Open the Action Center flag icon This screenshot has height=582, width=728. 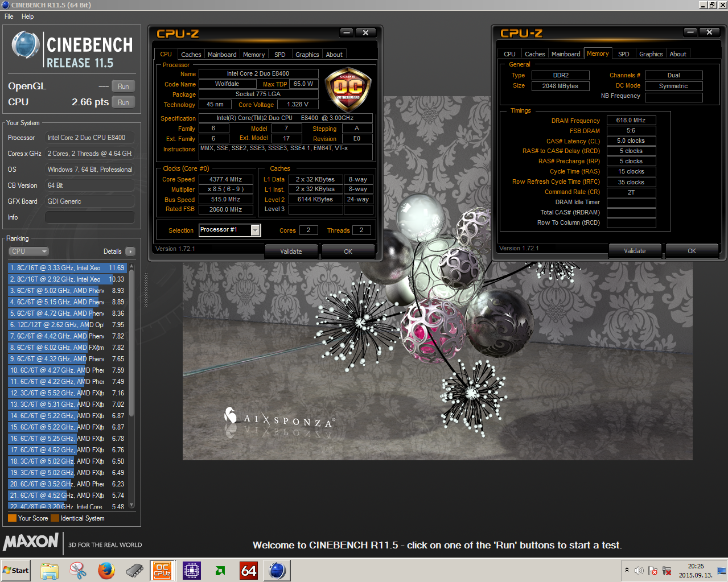pyautogui.click(x=653, y=571)
